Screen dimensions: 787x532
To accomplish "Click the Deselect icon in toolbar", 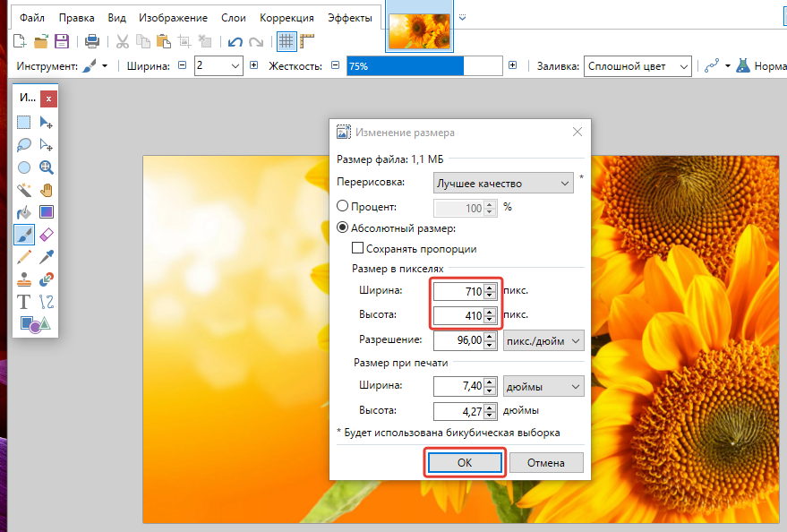I will pyautogui.click(x=205, y=41).
